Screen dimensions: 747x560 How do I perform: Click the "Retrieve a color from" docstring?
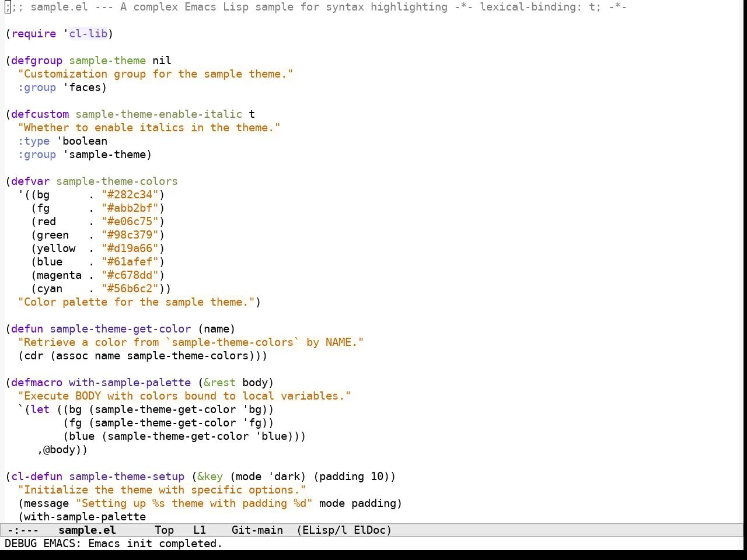click(191, 342)
